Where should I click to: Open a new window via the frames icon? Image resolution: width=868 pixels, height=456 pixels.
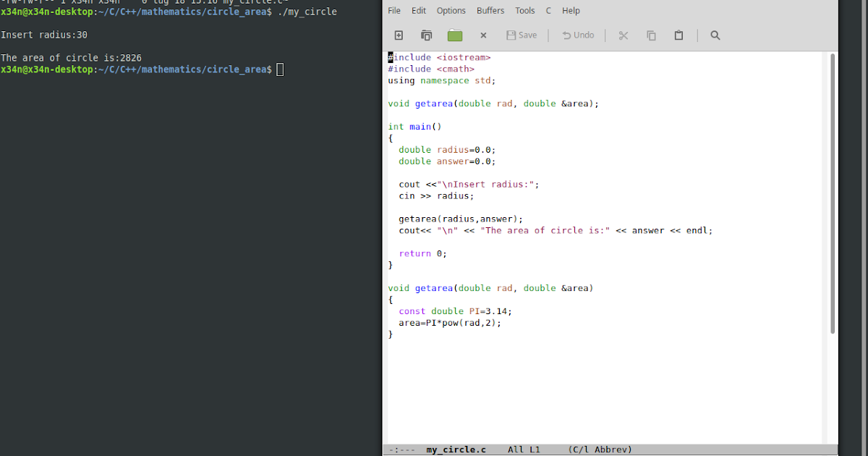point(426,35)
